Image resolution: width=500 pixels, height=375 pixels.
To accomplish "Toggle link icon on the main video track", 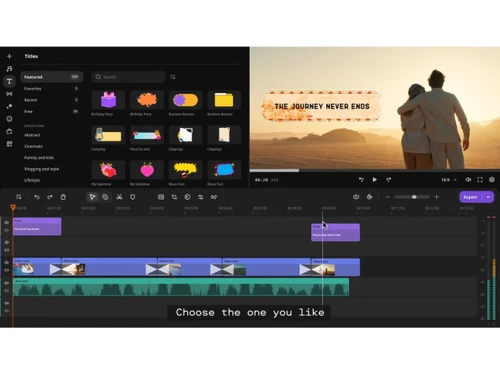I will pyautogui.click(x=7, y=270).
